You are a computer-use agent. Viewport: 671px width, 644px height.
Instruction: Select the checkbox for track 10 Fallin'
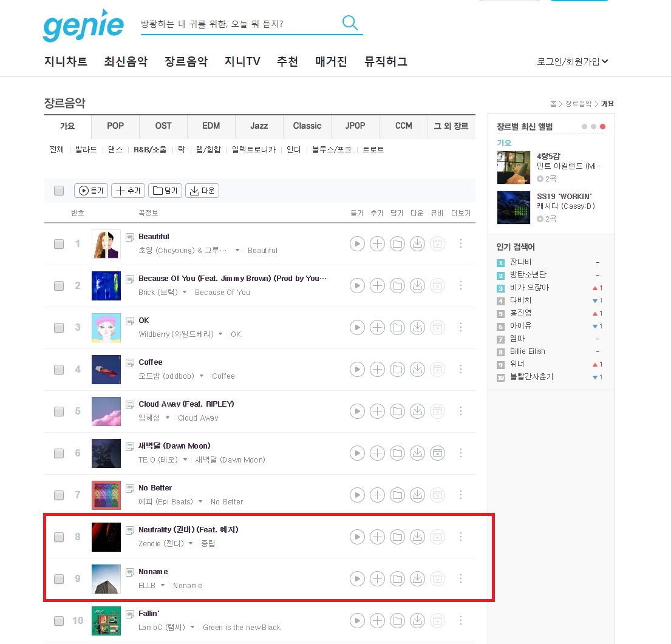click(x=59, y=621)
